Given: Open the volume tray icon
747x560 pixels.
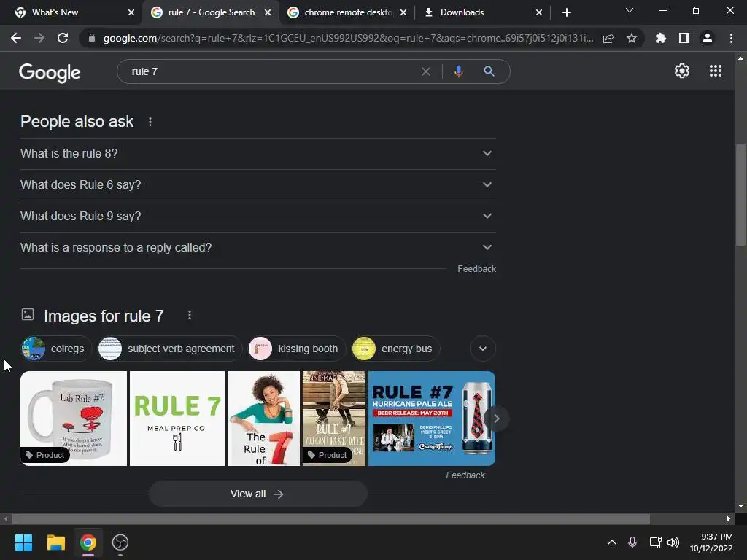Looking at the screenshot, I should 673,542.
